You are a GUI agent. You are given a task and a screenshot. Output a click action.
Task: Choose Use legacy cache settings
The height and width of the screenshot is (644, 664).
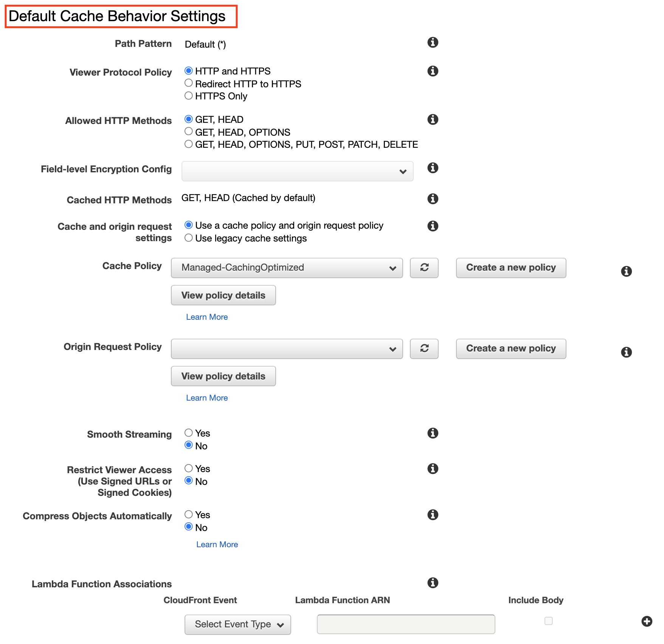pyautogui.click(x=189, y=238)
